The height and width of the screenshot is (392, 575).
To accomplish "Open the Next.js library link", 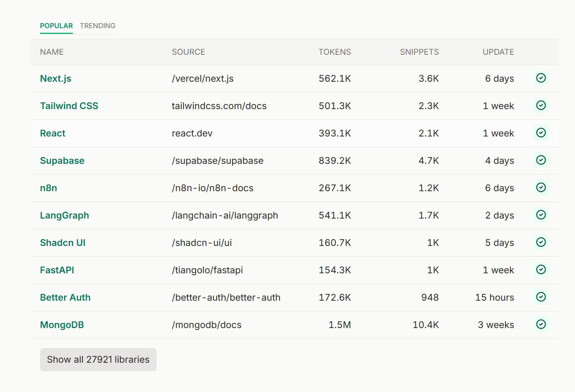I will tap(56, 79).
